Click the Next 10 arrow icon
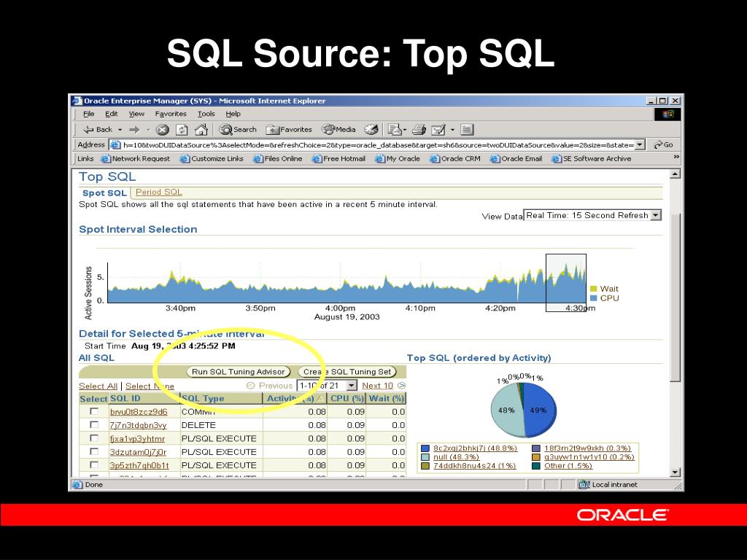This screenshot has height=560, width=747. 402,386
